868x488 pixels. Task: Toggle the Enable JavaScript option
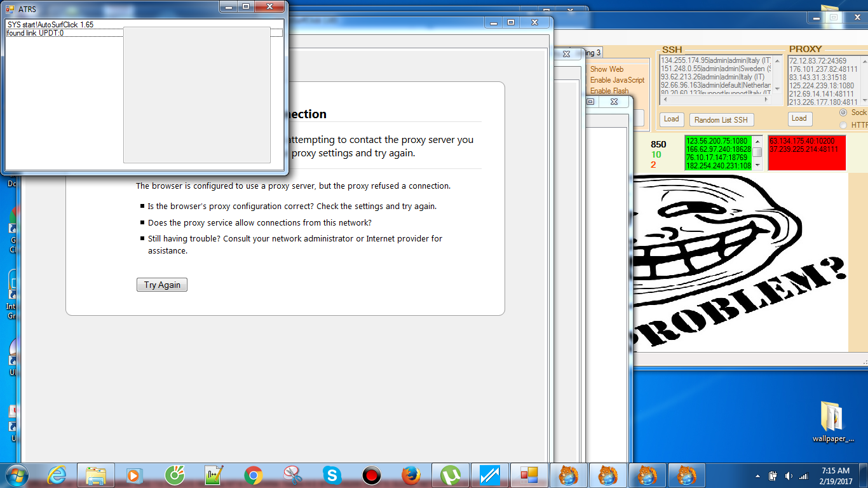tap(617, 80)
